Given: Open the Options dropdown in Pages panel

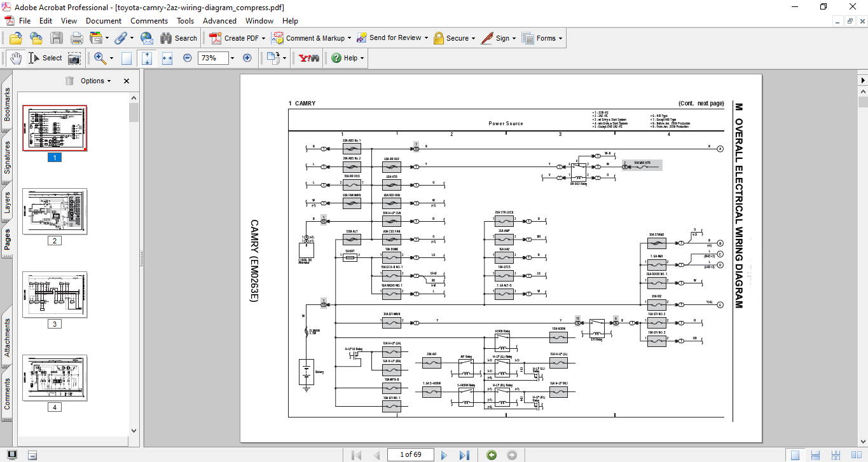Looking at the screenshot, I should pos(95,81).
